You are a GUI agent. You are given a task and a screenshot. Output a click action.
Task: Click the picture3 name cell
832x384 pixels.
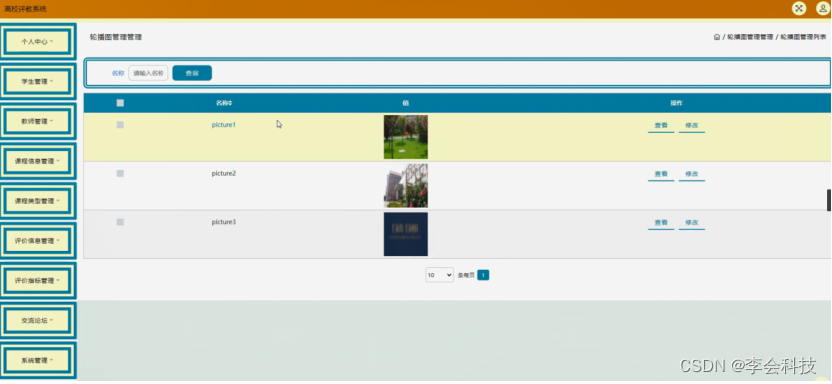(223, 222)
